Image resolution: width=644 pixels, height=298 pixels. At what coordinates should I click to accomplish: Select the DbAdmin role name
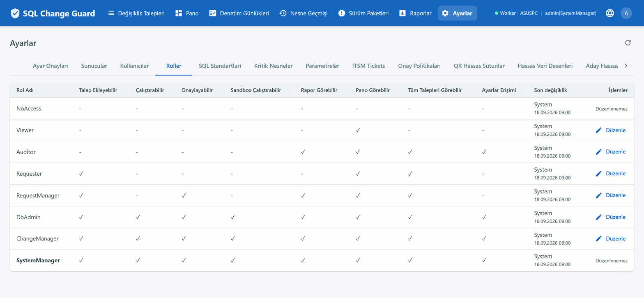coord(28,217)
